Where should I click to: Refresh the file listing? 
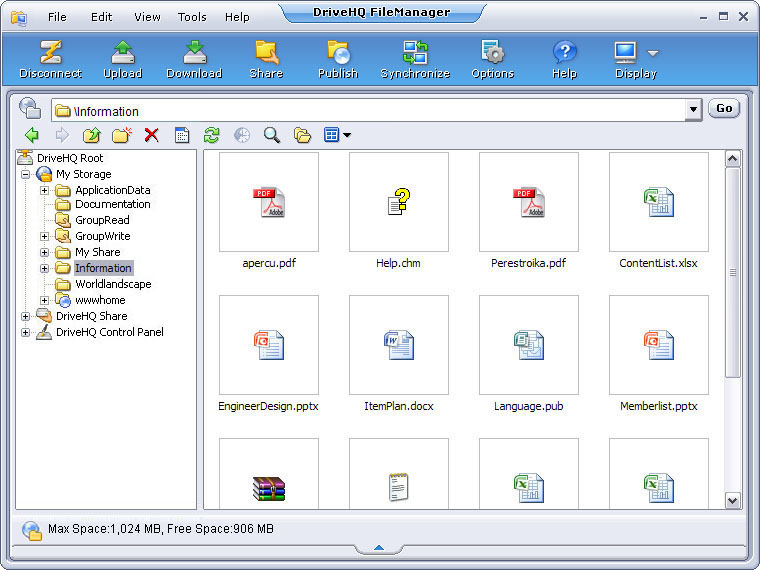point(212,135)
